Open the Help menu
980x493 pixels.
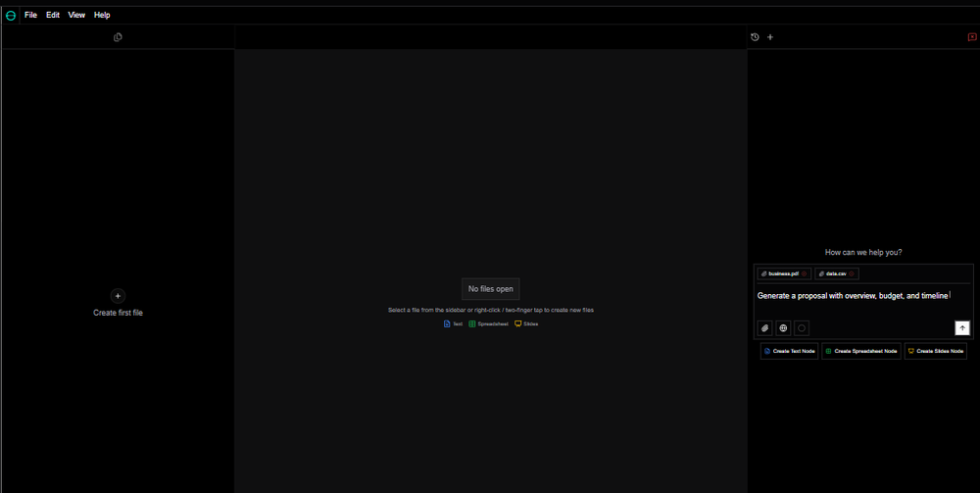(x=102, y=15)
